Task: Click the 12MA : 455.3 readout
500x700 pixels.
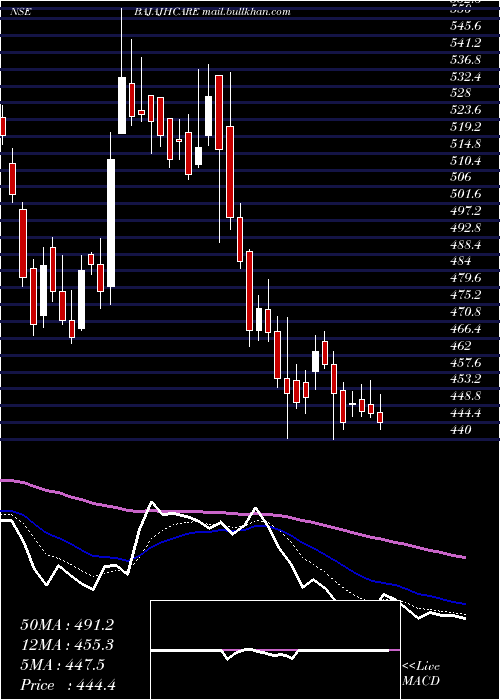Action: (67, 645)
